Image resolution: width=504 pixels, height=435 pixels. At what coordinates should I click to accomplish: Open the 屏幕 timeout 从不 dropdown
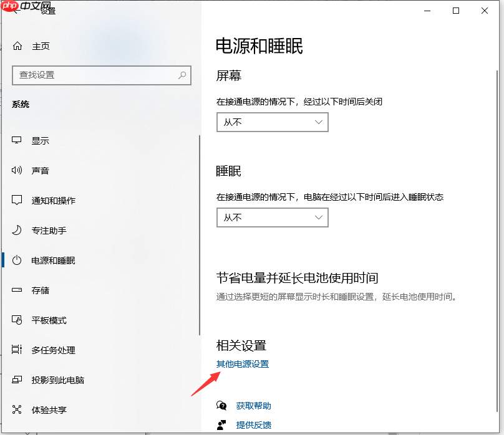click(272, 122)
